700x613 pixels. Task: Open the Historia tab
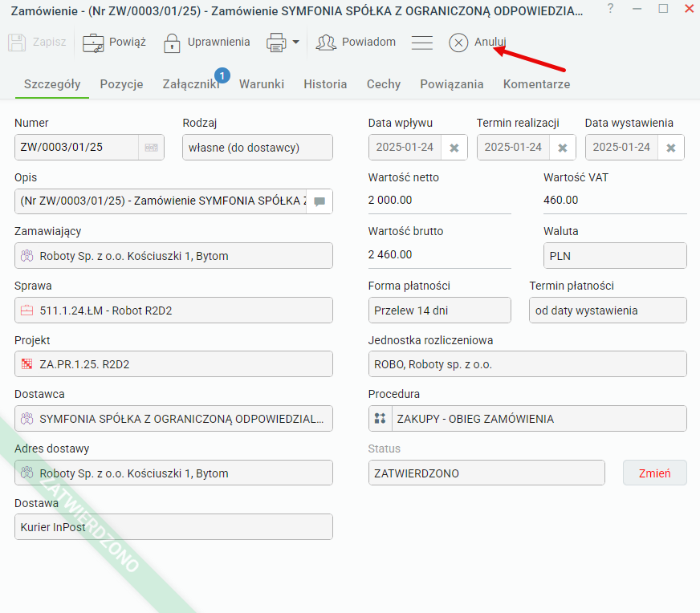[325, 84]
